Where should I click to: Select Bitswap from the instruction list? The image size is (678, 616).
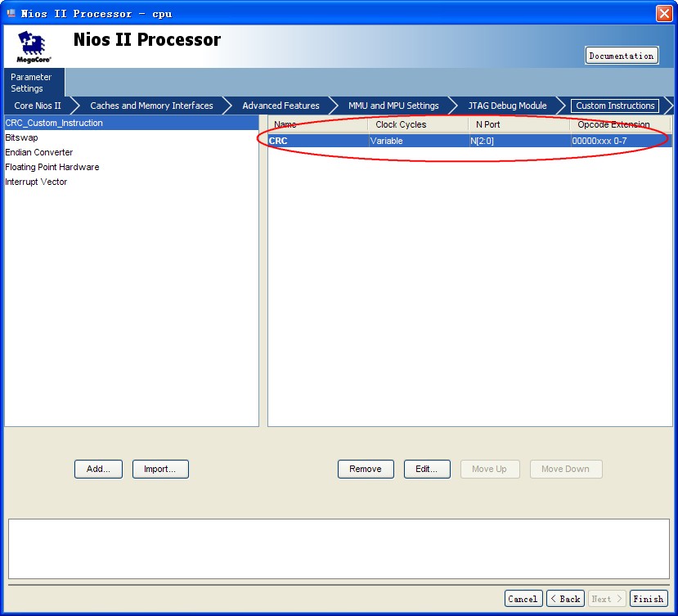tap(21, 137)
